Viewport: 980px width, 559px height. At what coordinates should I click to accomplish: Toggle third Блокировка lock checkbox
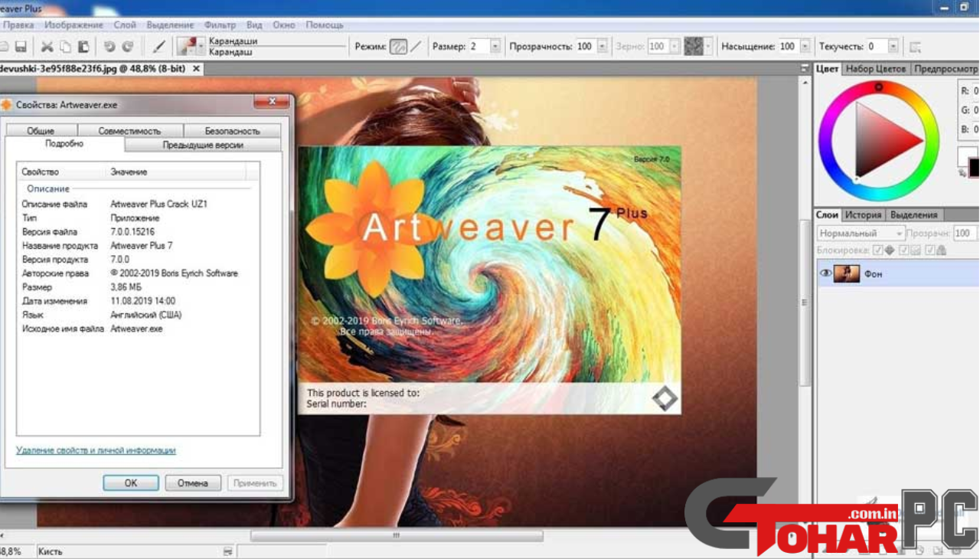(929, 250)
